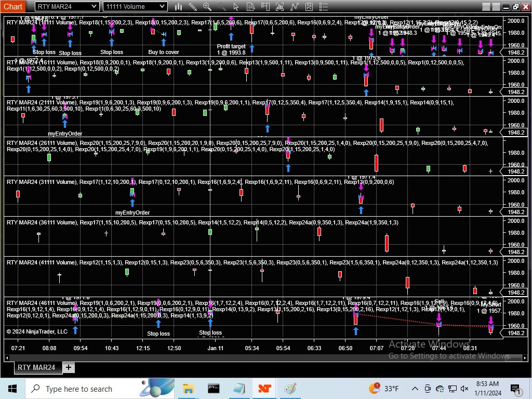532x399 pixels.
Task: Show the data box icon
Action: 251,6
